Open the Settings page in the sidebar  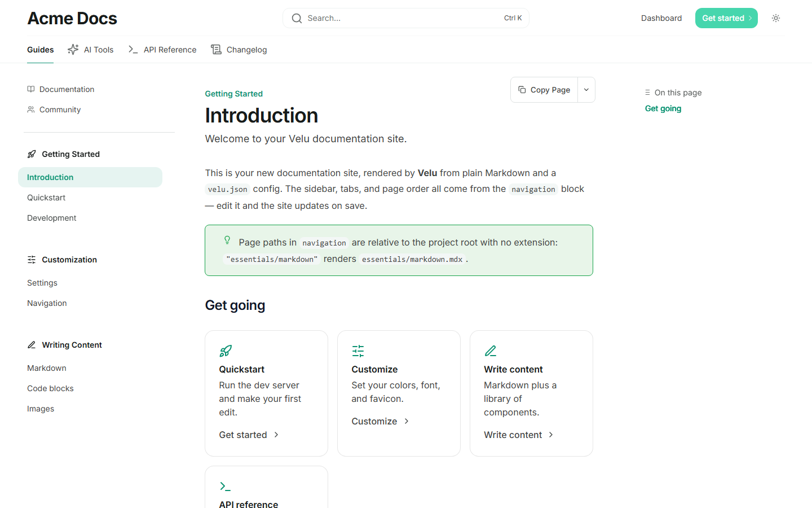(42, 283)
